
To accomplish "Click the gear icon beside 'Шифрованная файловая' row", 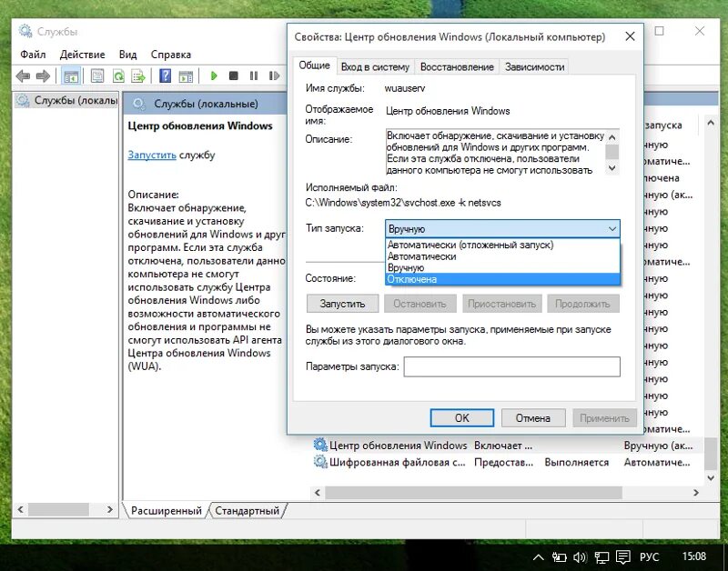I will point(320,462).
